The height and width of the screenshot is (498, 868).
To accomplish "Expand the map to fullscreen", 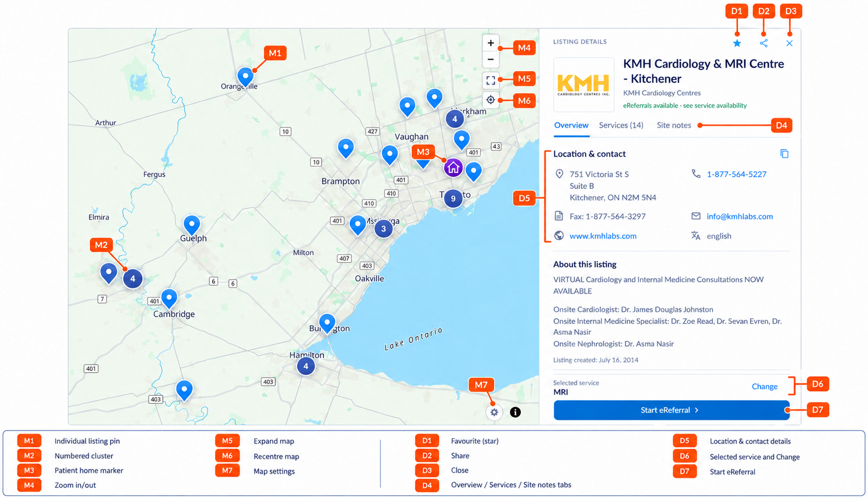I will [490, 80].
